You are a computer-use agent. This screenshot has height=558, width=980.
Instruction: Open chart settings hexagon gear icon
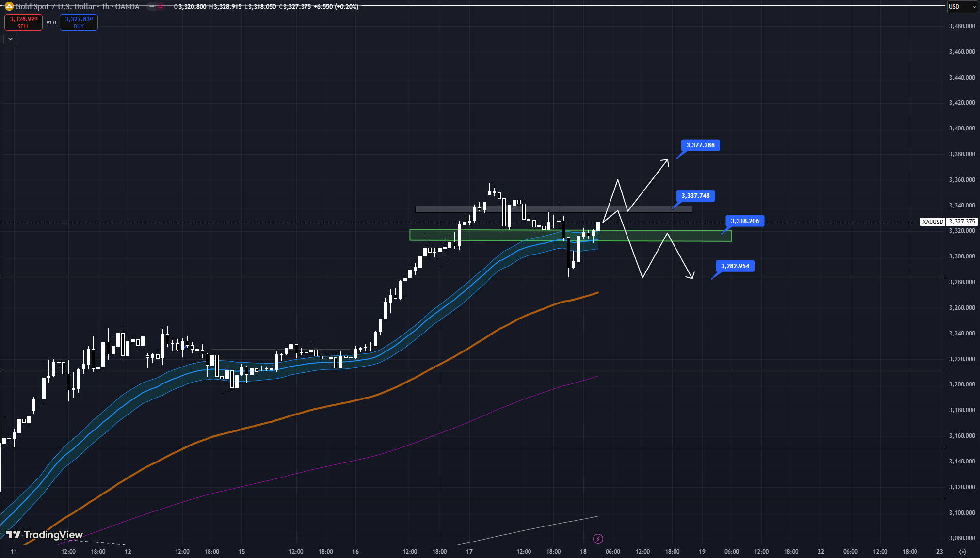(963, 552)
